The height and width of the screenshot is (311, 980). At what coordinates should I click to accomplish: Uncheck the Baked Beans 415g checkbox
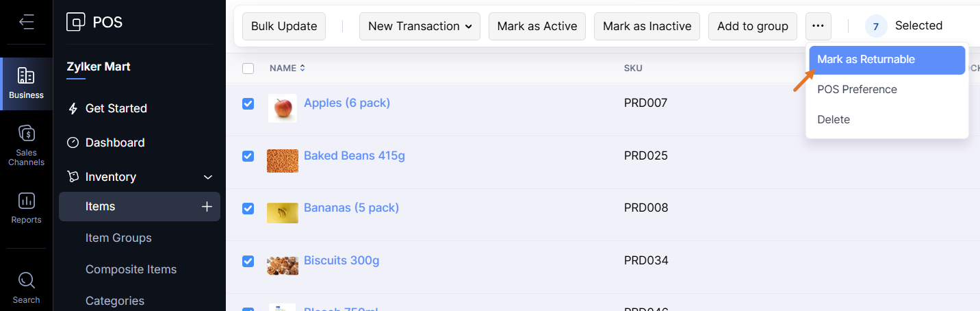point(248,156)
